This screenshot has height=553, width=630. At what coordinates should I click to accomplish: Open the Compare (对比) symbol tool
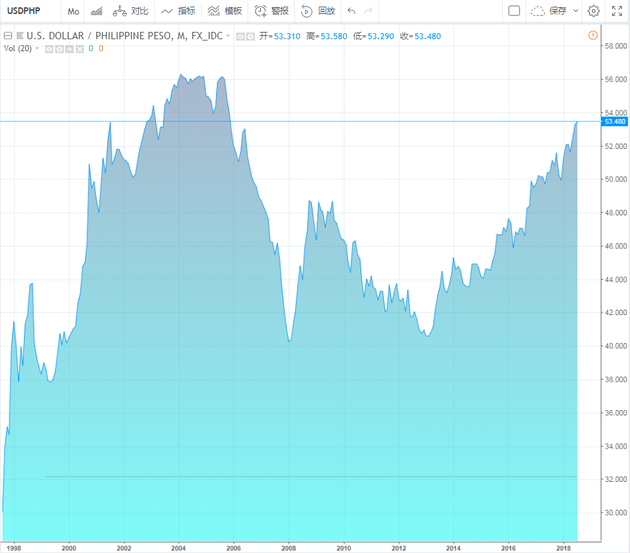pyautogui.click(x=131, y=11)
